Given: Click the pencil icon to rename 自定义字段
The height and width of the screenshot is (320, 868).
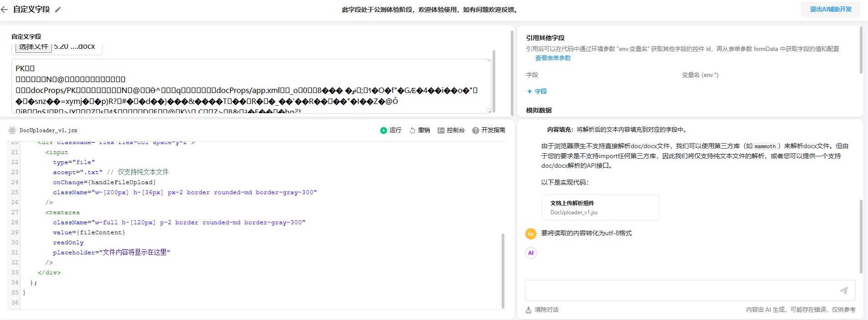Looking at the screenshot, I should click(x=58, y=10).
